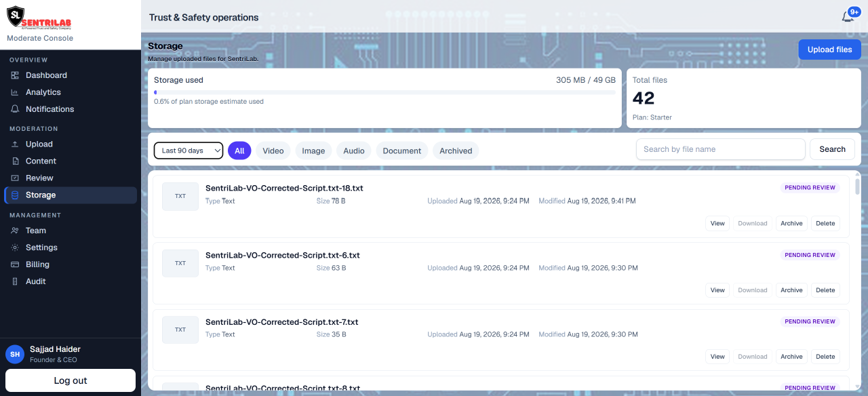Click the Audit icon in the sidebar
This screenshot has width=868, height=396.
click(15, 281)
